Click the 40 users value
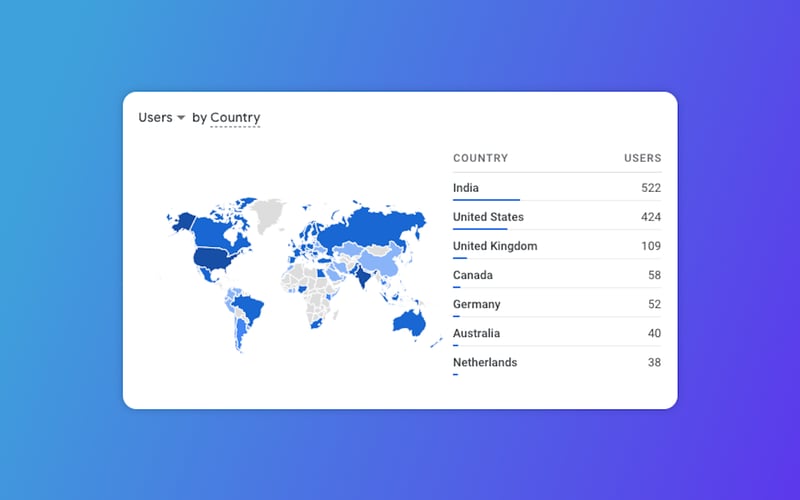The image size is (800, 500). coord(655,333)
